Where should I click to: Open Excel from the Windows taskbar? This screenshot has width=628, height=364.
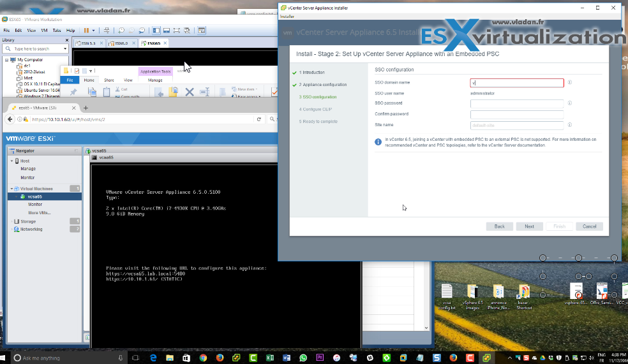269,358
